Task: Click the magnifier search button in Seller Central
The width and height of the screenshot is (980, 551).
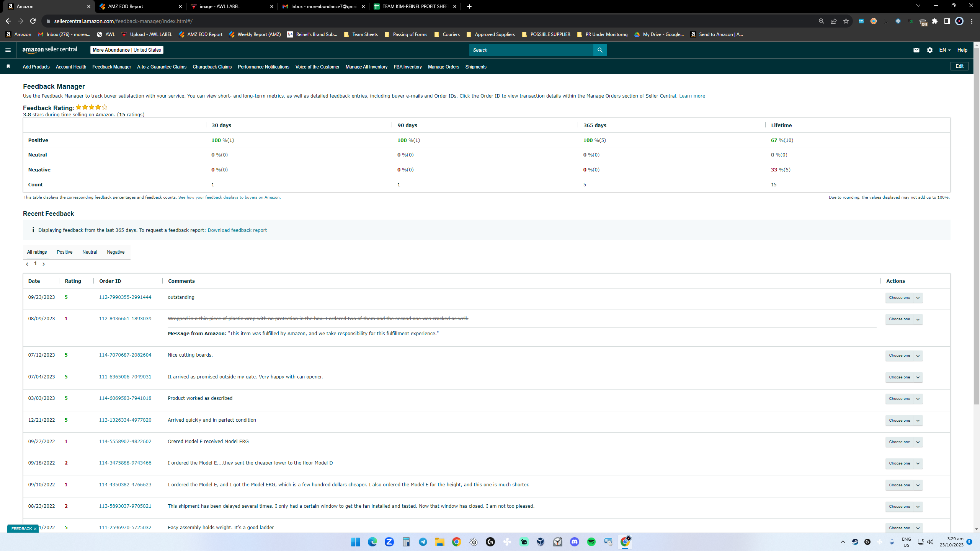Action: 600,50
